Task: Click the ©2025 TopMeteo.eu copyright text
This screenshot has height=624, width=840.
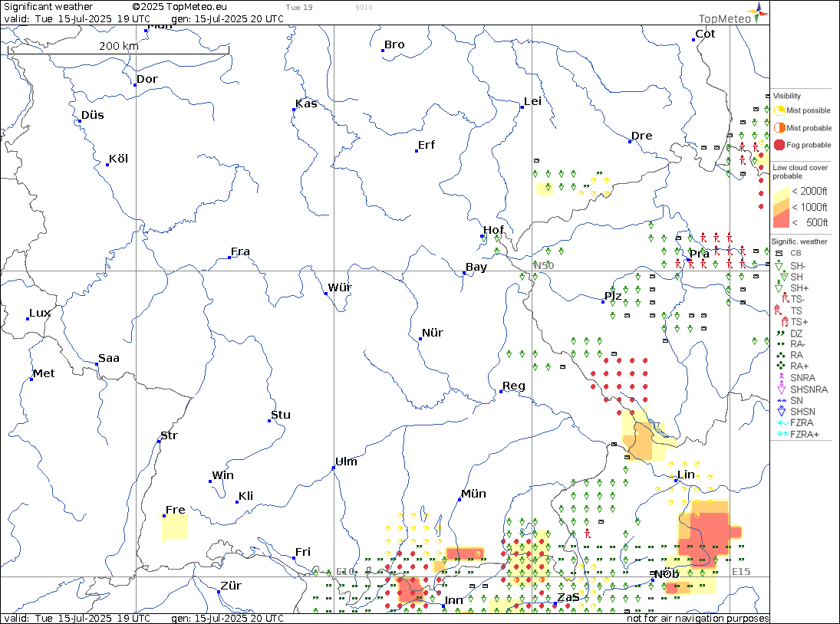Action: [180, 7]
